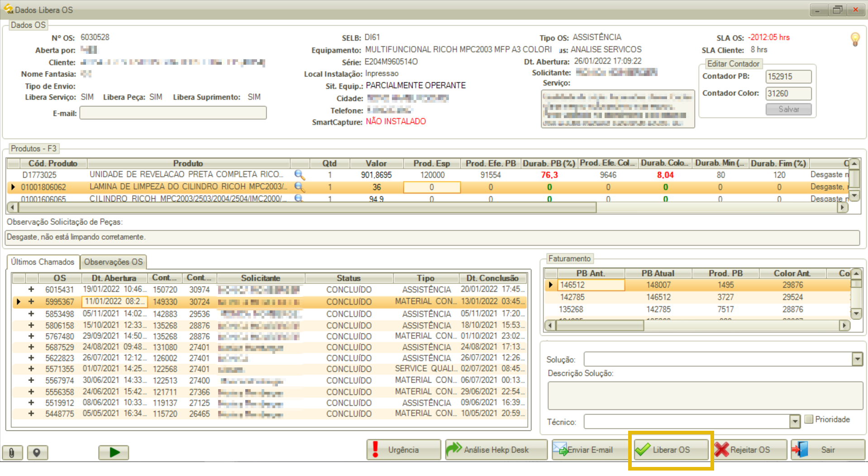
Task: Open the Solução dropdown
Action: [x=857, y=359]
